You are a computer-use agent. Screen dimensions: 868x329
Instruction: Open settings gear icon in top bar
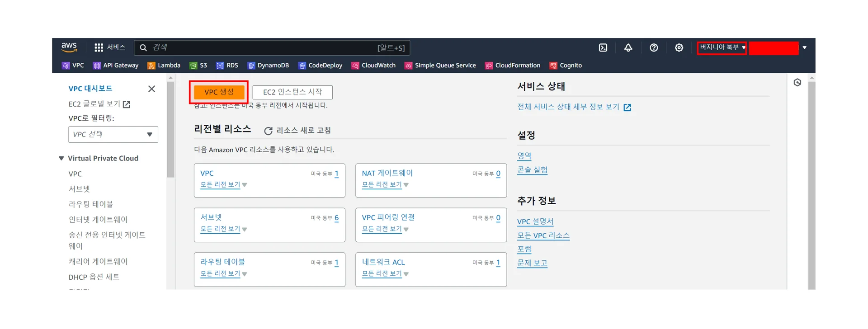[x=679, y=47]
